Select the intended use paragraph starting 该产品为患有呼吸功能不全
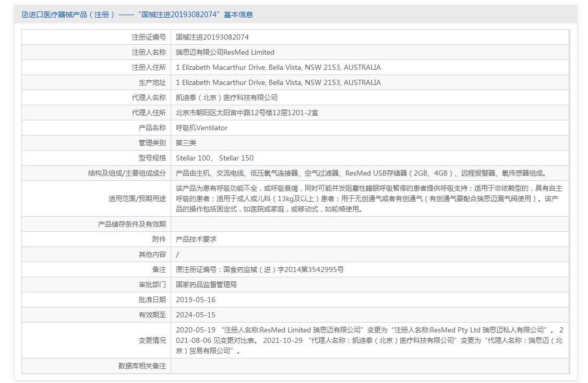This screenshot has width=588, height=383. [x=369, y=199]
